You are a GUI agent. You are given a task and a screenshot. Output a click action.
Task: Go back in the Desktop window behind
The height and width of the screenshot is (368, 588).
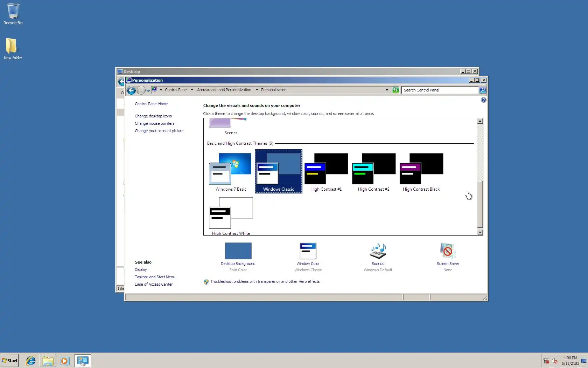[121, 82]
